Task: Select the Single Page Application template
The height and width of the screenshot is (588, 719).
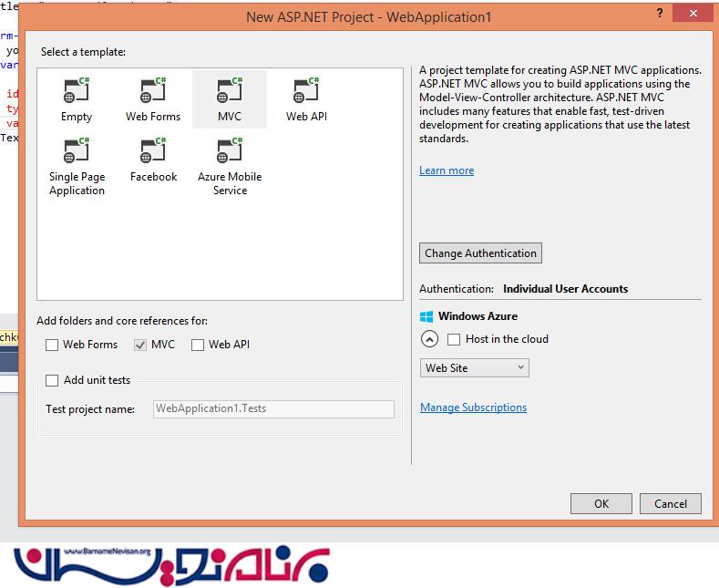Action: coord(77,152)
